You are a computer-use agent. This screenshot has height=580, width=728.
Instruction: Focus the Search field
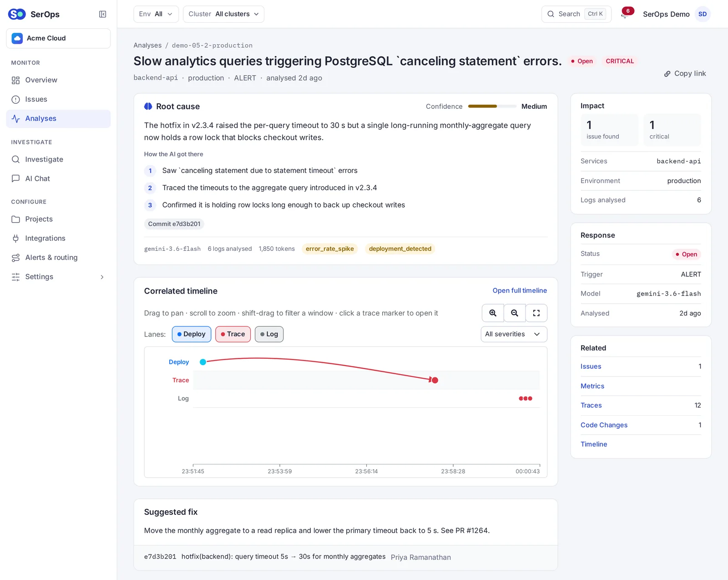576,14
